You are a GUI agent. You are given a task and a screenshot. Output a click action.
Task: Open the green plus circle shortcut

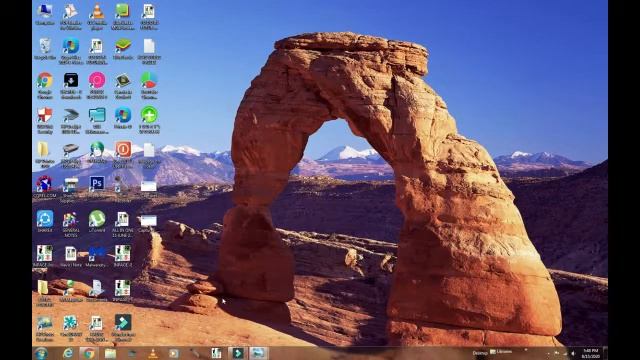(x=149, y=120)
